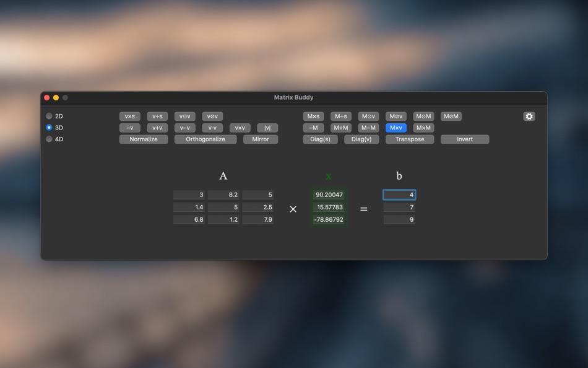Choose the M−M matrix subtraction operation
The width and height of the screenshot is (588, 368).
click(369, 128)
